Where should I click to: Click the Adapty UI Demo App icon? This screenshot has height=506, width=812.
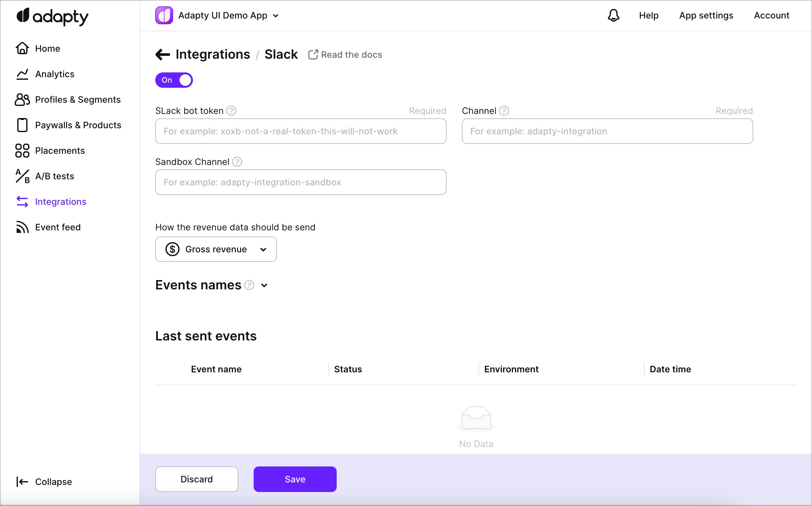(x=164, y=15)
